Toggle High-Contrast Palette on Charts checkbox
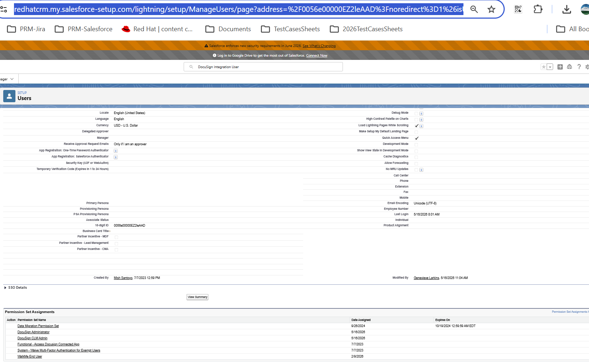This screenshot has height=364, width=589. (x=416, y=119)
